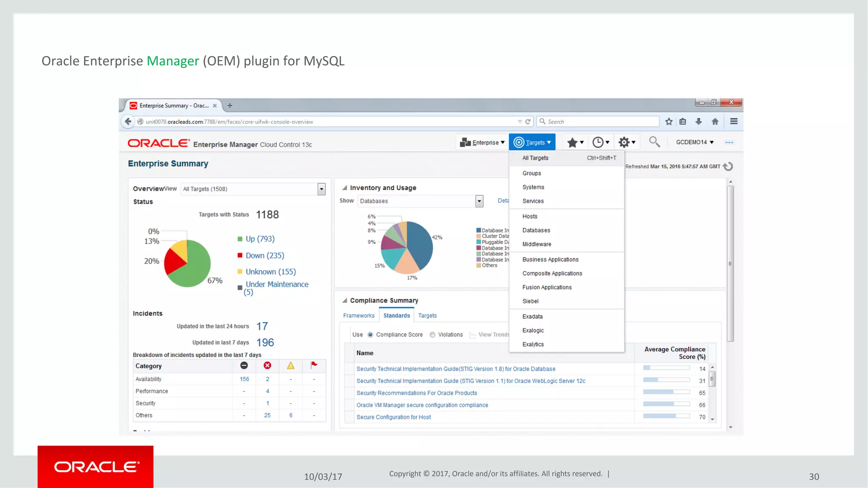Click the critical red X column icon

[x=267, y=366]
